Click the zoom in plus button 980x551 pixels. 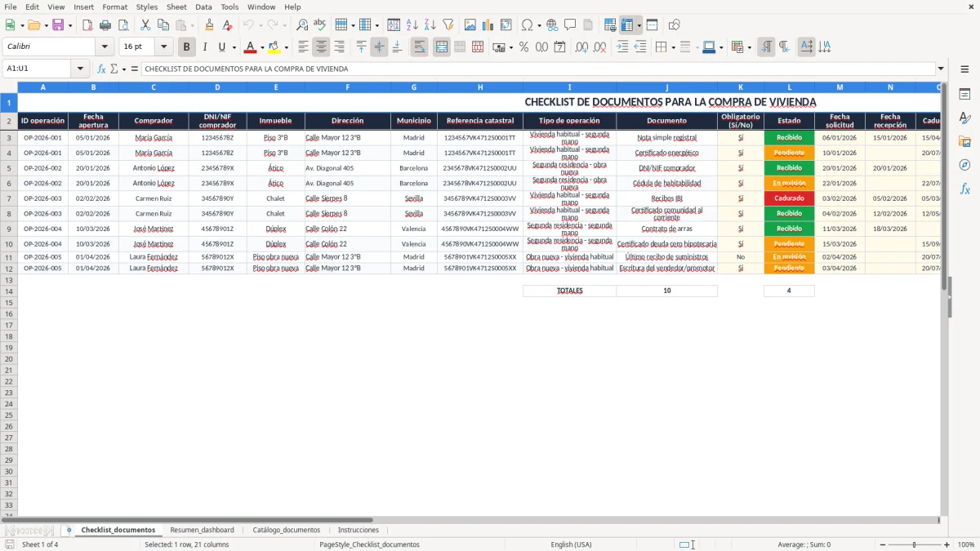pos(947,544)
